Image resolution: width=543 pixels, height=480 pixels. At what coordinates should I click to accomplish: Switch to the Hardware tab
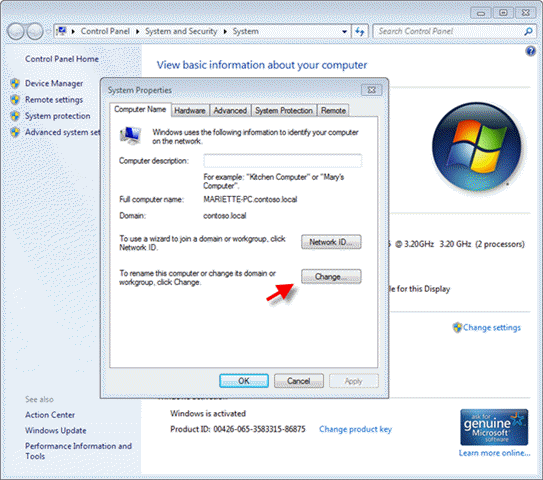coord(190,110)
